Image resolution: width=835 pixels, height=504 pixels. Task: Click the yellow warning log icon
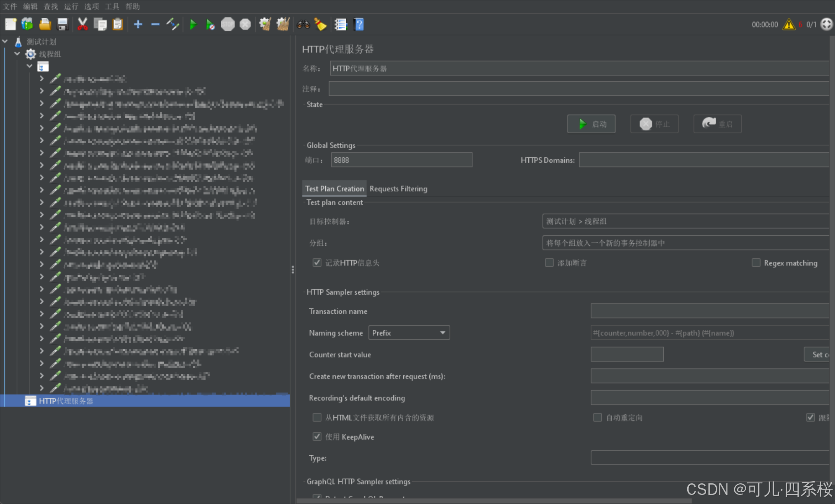point(789,24)
